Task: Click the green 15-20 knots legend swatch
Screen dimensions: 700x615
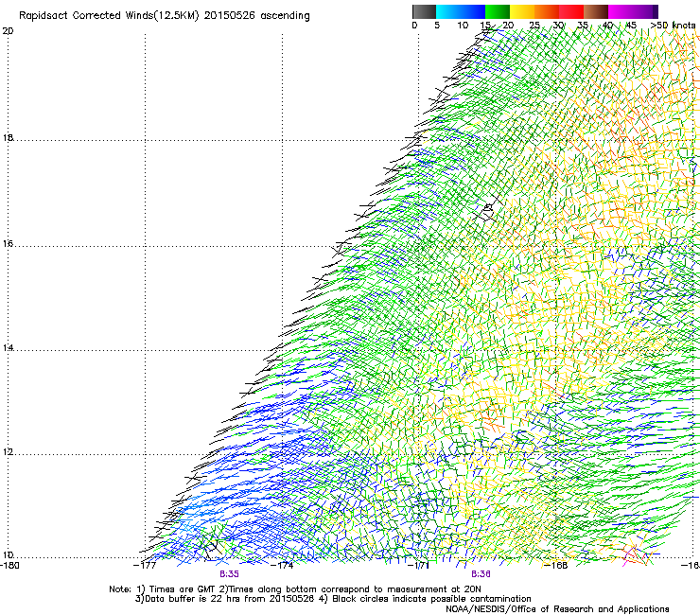Action: click(x=498, y=11)
